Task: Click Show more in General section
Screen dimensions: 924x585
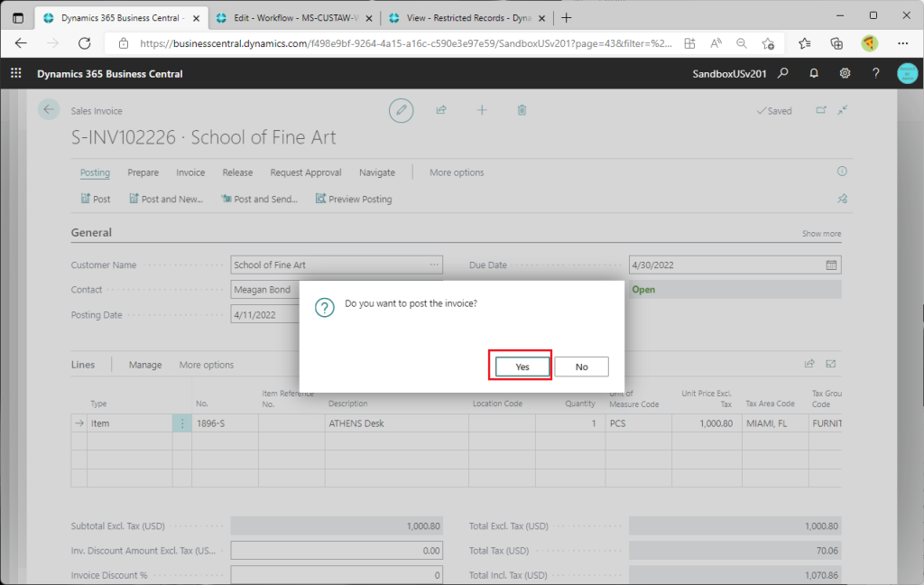Action: coord(821,234)
